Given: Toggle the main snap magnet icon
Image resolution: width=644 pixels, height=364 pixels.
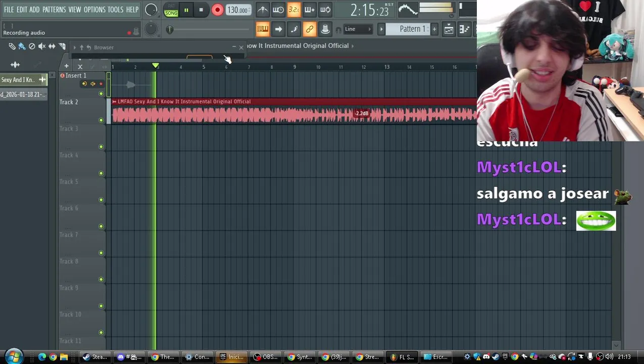Looking at the screenshot, I should pyautogui.click(x=338, y=29).
